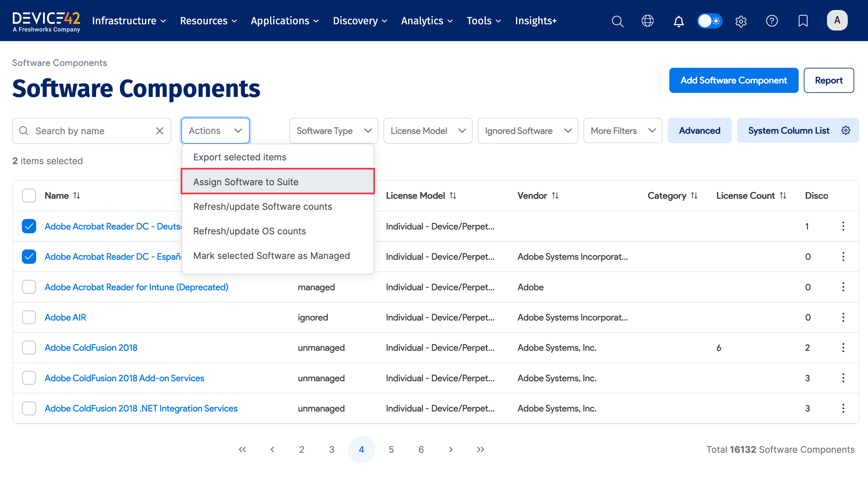Check the Adobe ColdFusion 2018 row checkbox
Screen dimensions: 868x479
click(29, 348)
